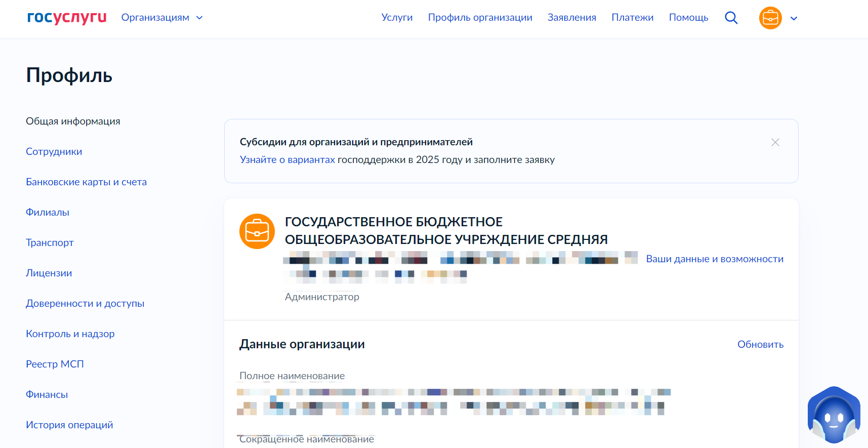Click the Gosuslugi logo

pos(67,17)
